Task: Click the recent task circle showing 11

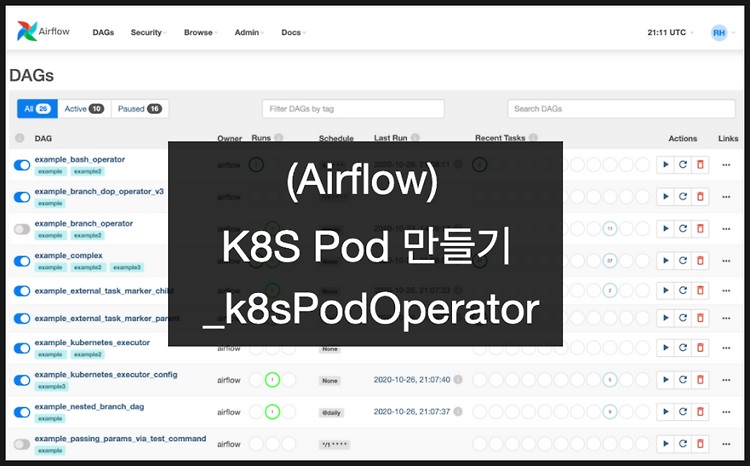Action: click(x=610, y=229)
